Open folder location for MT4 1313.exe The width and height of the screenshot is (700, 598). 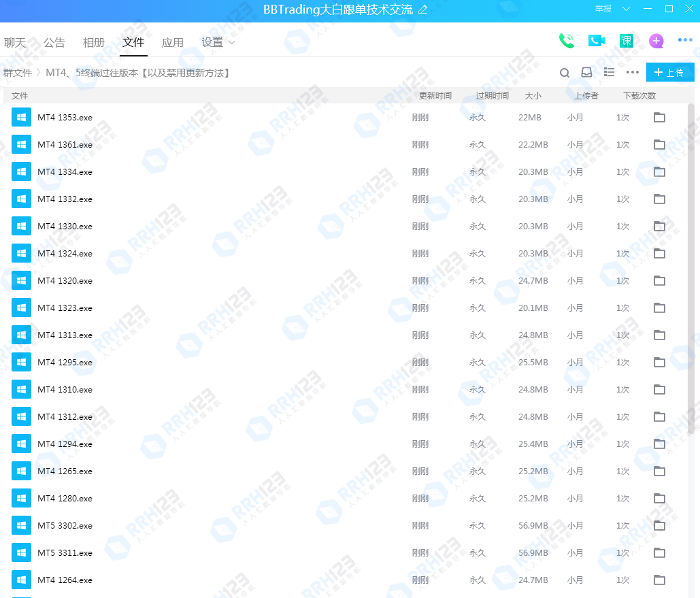[x=659, y=335]
